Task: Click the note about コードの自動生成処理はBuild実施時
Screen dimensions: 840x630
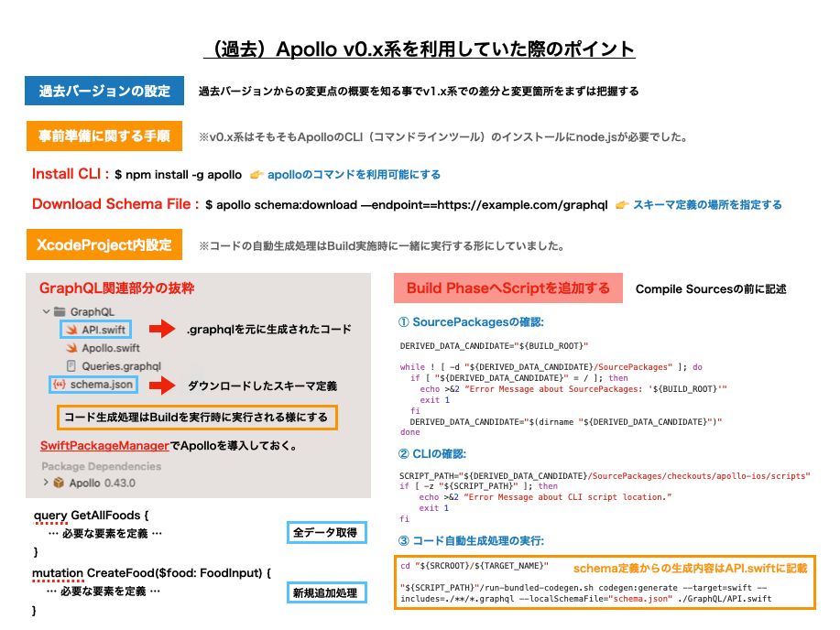Action: (381, 246)
